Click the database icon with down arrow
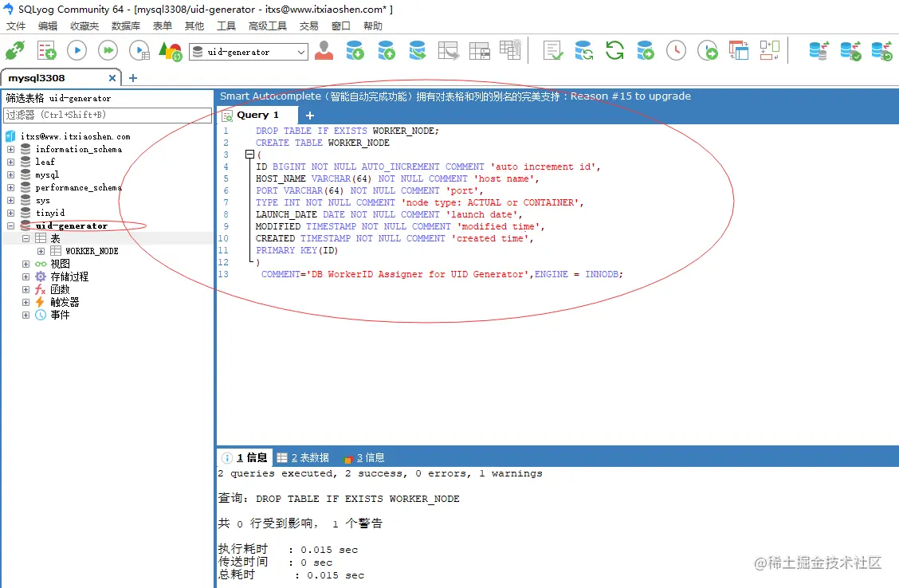This screenshot has width=899, height=588. coord(355,51)
